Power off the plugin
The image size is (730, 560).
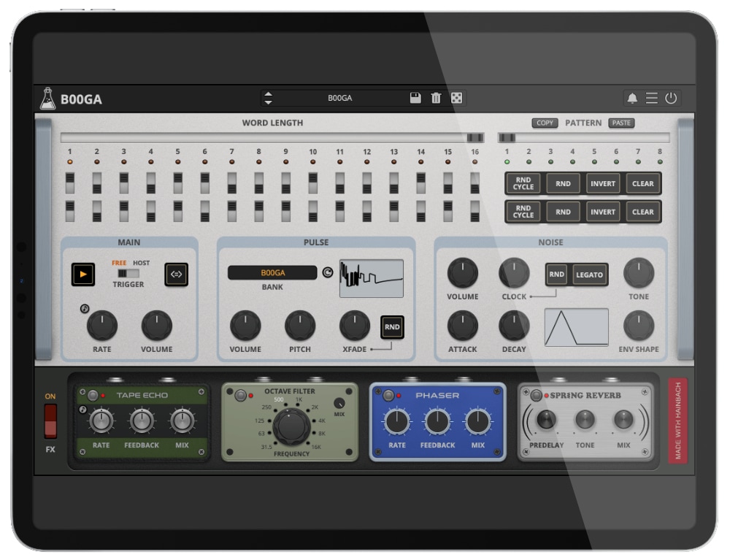point(672,96)
